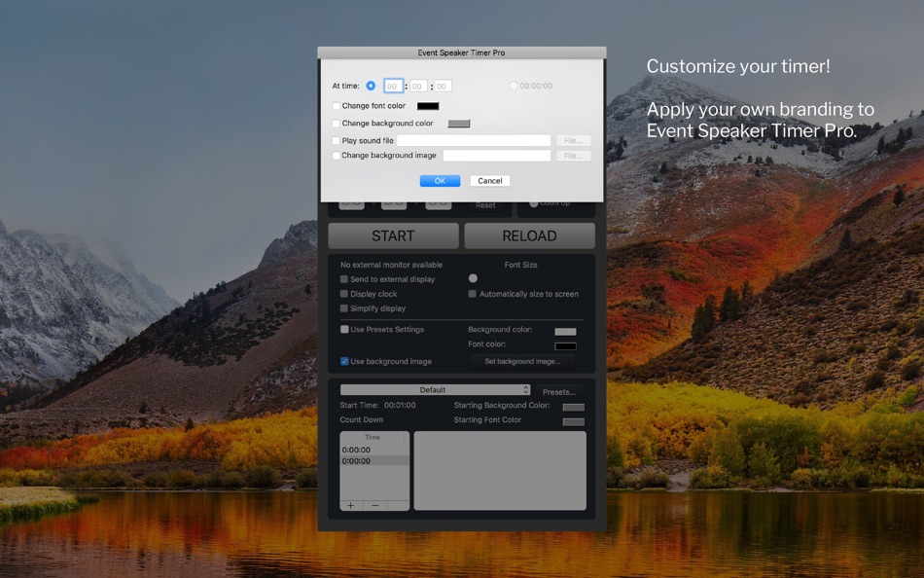The height and width of the screenshot is (578, 924).
Task: Enable the Change background color checkbox
Action: (x=336, y=124)
